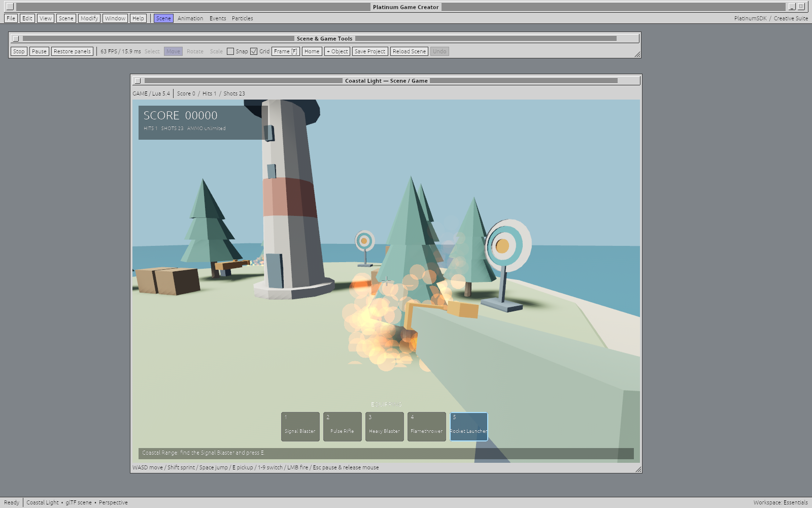Add a new object with + Object
This screenshot has width=812, height=508.
click(337, 51)
